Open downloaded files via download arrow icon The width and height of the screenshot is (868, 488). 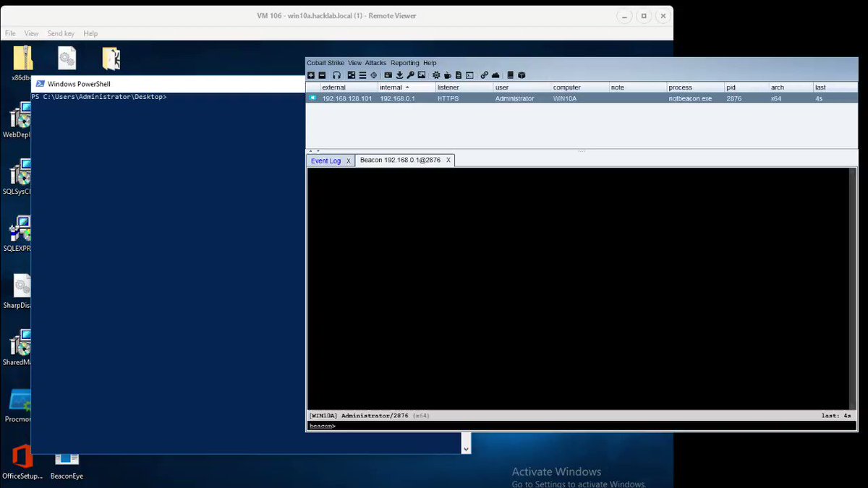399,75
